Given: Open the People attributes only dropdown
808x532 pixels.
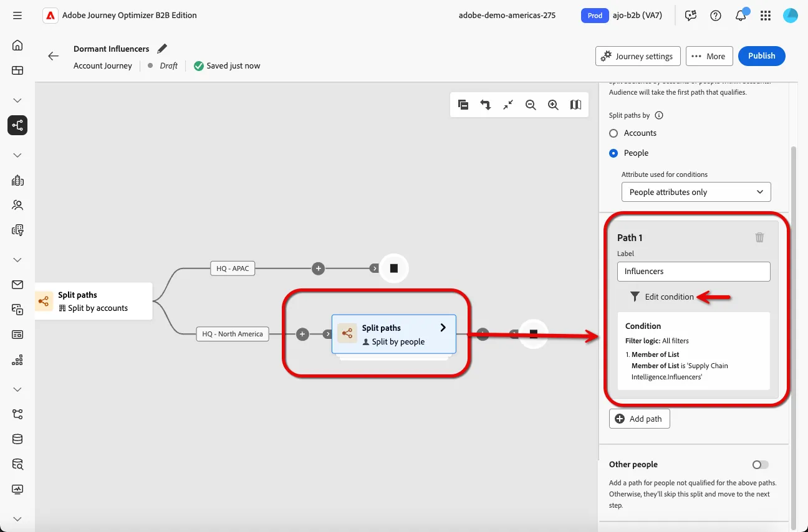Looking at the screenshot, I should point(696,192).
